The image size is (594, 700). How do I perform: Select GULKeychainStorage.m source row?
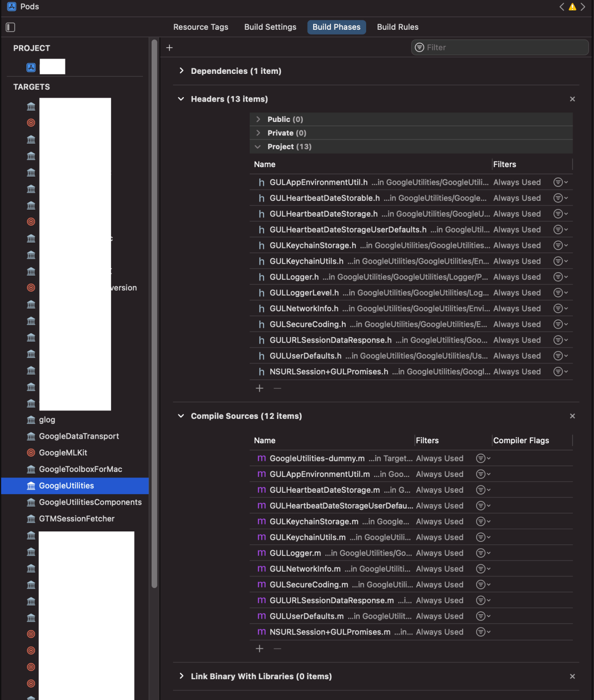click(411, 522)
